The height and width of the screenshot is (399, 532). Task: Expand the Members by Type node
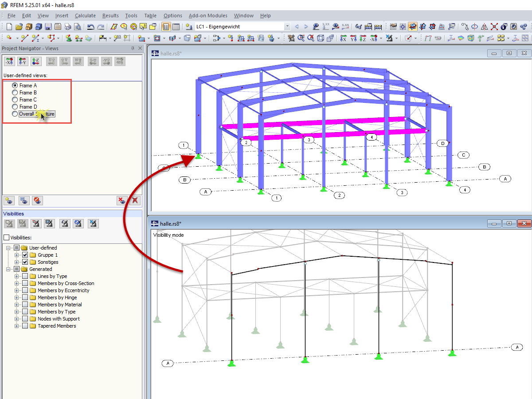[x=17, y=312]
